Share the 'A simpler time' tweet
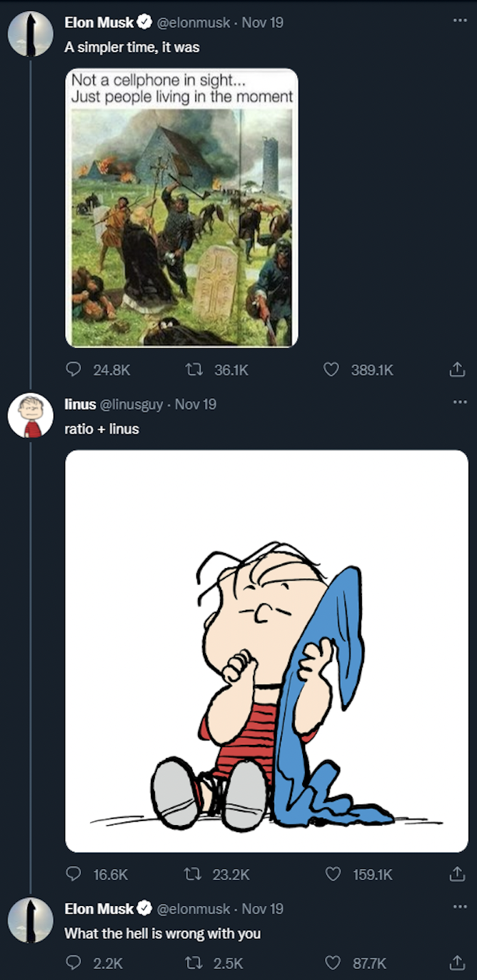Screen dimensions: 477x980 coord(456,370)
